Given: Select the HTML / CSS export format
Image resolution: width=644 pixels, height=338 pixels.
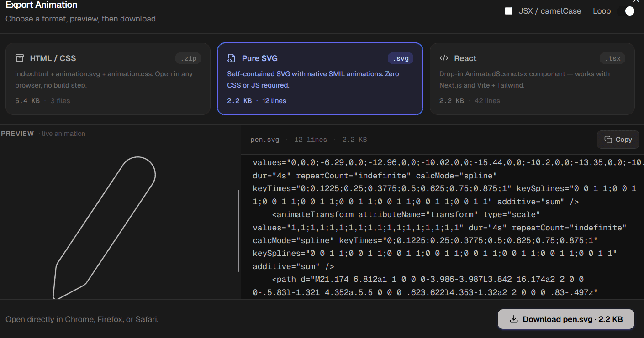Looking at the screenshot, I should point(108,78).
